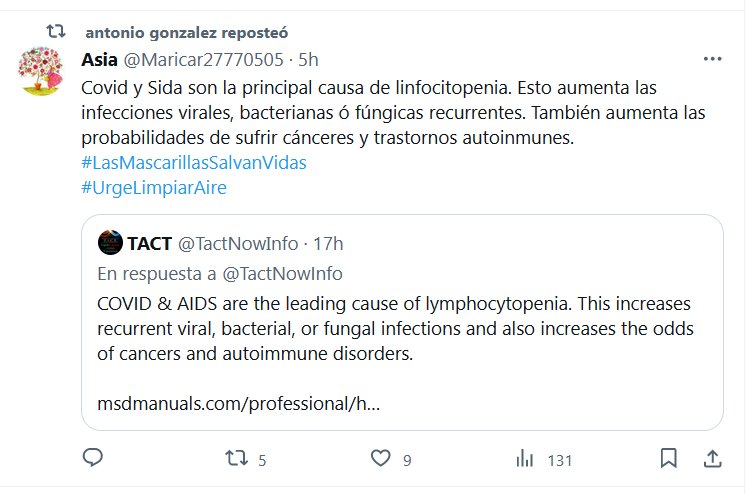Open the #UrgeLimpiarAire hashtag
746x494 pixels.
pyautogui.click(x=154, y=188)
